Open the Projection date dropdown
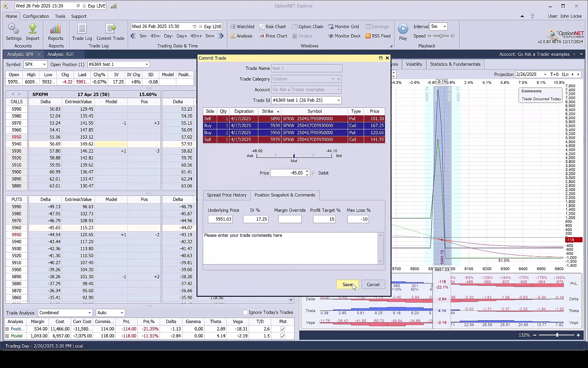This screenshot has height=368, width=588. (x=545, y=74)
